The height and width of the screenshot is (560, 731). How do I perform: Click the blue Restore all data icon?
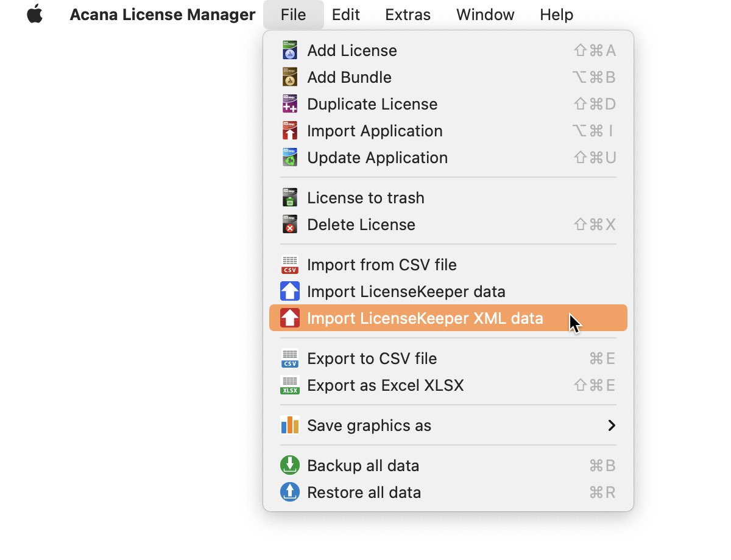coord(290,492)
